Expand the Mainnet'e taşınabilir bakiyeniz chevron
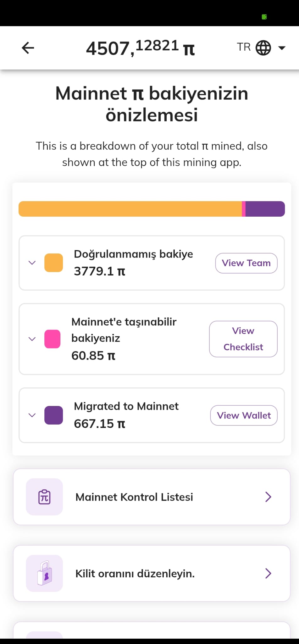Screen dimensions: 299x644 pyautogui.click(x=32, y=339)
